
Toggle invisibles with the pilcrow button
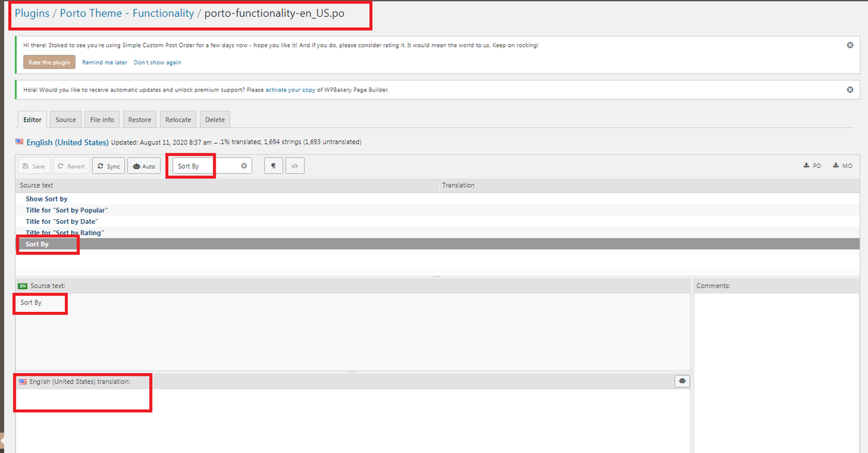[273, 166]
